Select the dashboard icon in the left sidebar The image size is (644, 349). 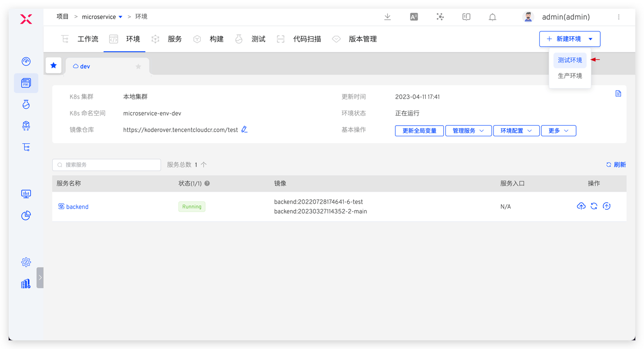(26, 61)
